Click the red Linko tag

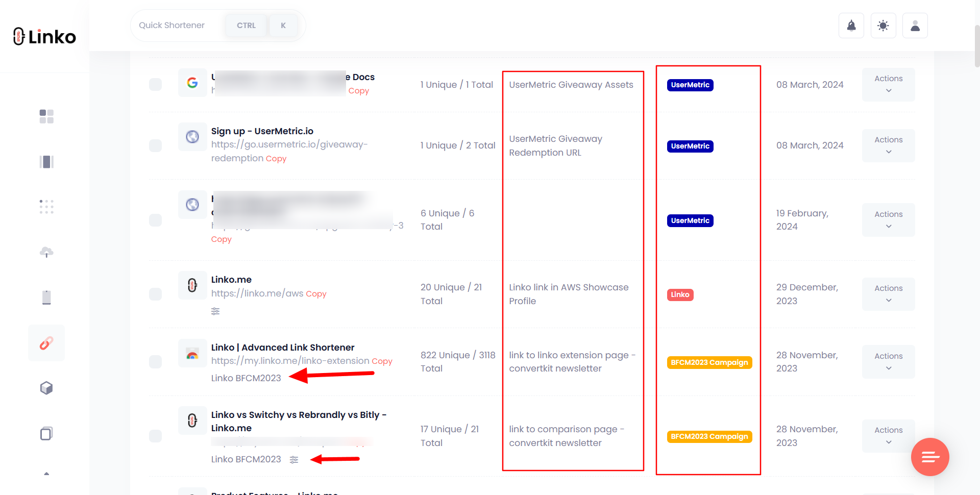click(x=680, y=294)
